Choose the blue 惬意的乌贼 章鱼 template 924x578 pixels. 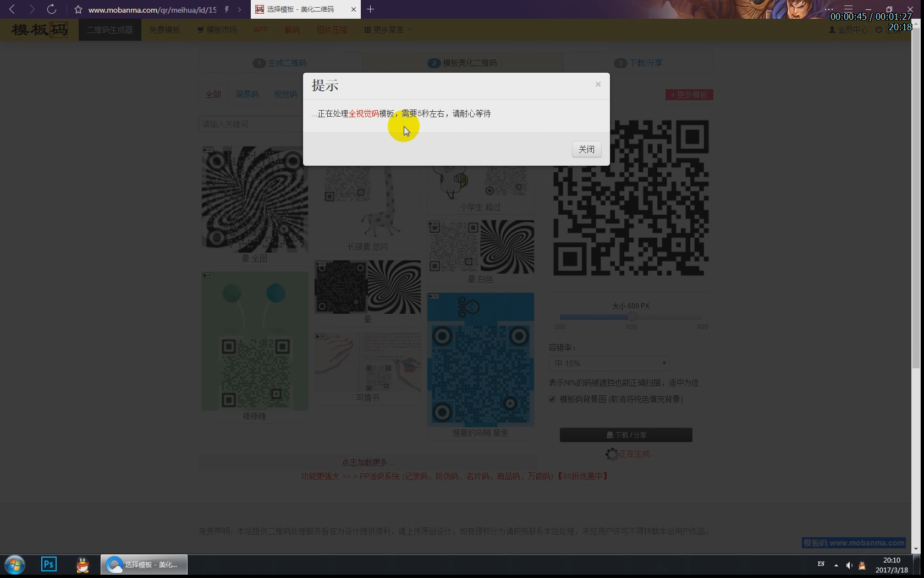480,359
